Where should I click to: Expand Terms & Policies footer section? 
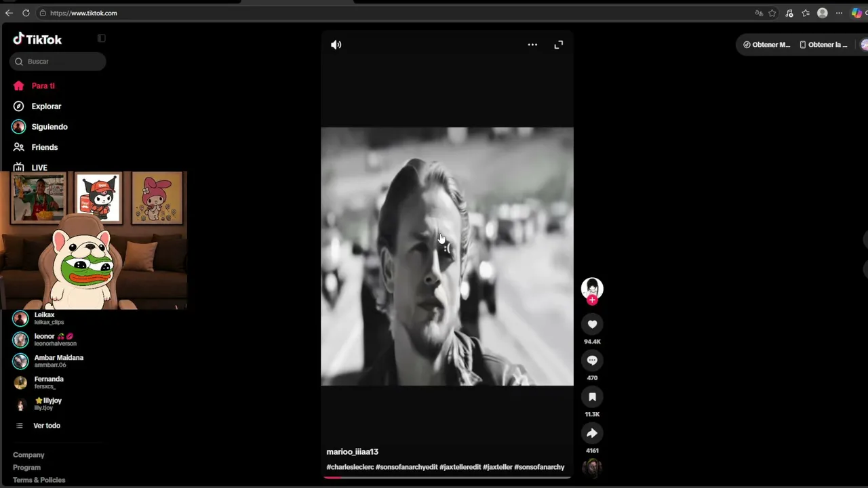click(39, 480)
